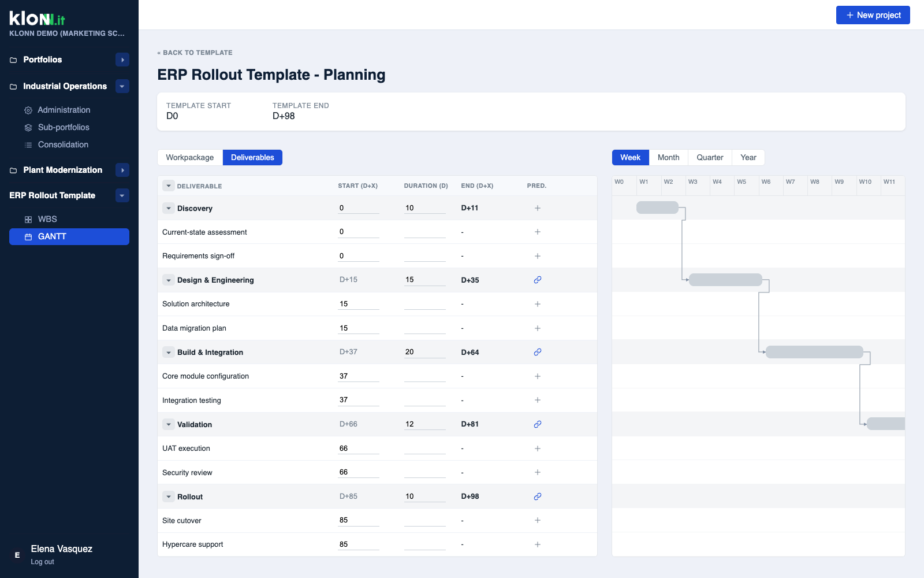Screen dimensions: 924x578
Task: Open predecessor link for Build & Integration
Action: [538, 352]
